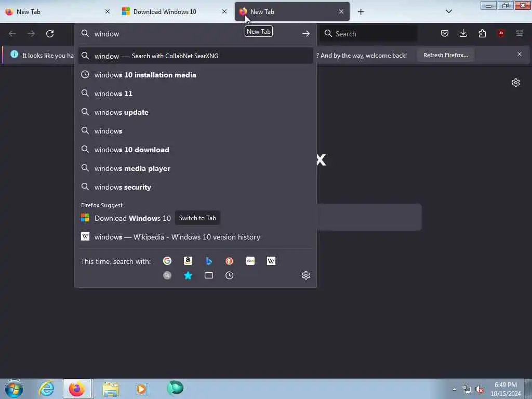Search this time with Wikipedia icon
Screen dimensions: 532x399
[x=271, y=261]
